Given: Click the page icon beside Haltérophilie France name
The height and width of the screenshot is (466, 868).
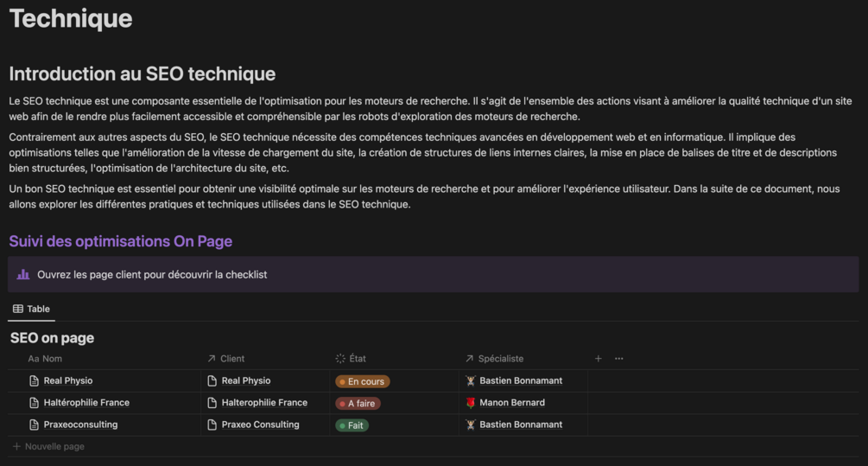Looking at the screenshot, I should pyautogui.click(x=35, y=403).
